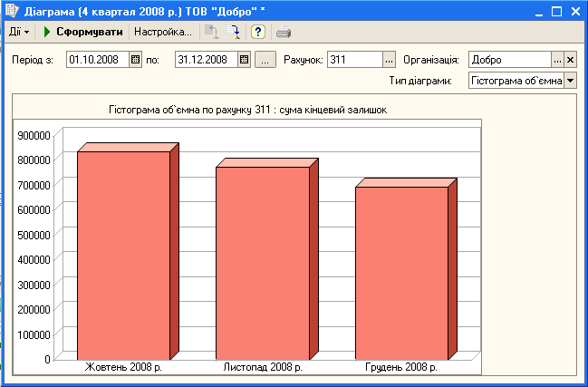Click the end date field 31.12.2008
Screen dimensions: 588x387
pyautogui.click(x=207, y=60)
